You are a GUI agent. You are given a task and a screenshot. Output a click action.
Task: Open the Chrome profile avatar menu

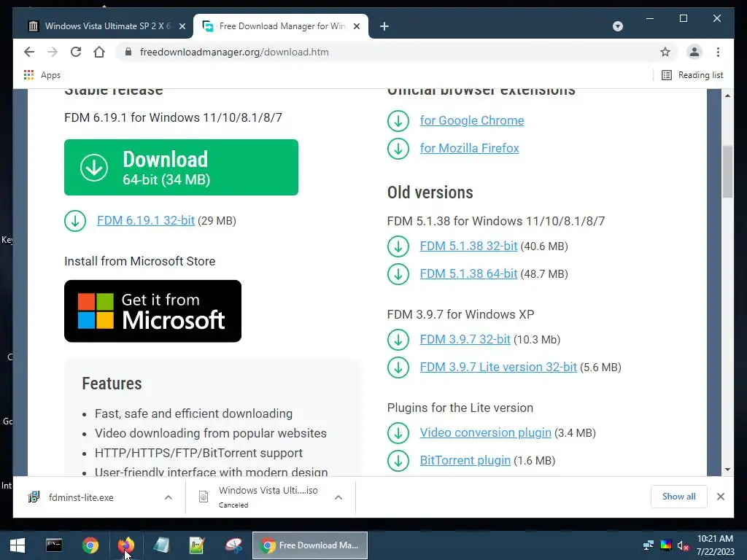point(694,52)
